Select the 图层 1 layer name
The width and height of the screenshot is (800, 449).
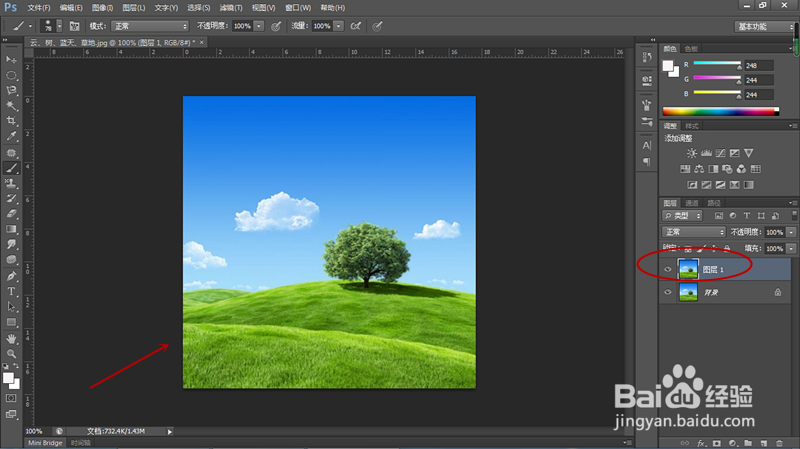tap(713, 269)
